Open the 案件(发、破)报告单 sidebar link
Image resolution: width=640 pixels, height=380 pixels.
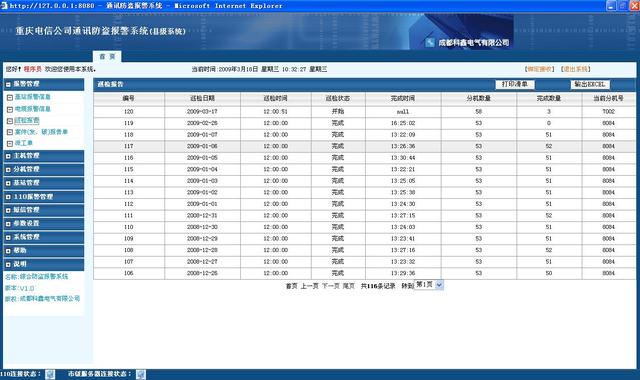click(41, 132)
